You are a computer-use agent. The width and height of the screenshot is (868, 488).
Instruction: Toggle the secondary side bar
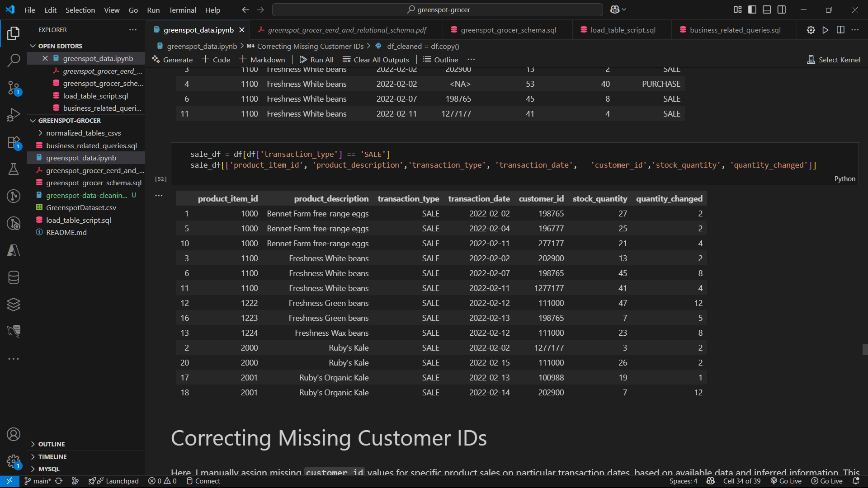782,9
